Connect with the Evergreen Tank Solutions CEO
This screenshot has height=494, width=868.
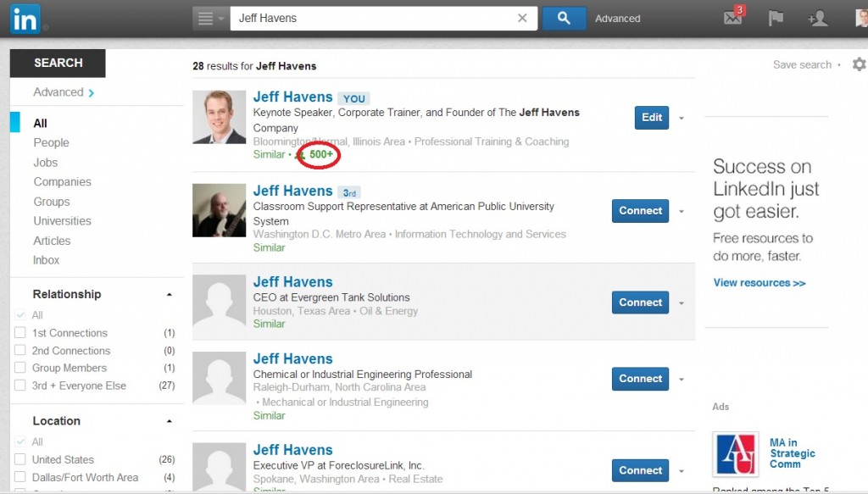tap(640, 303)
